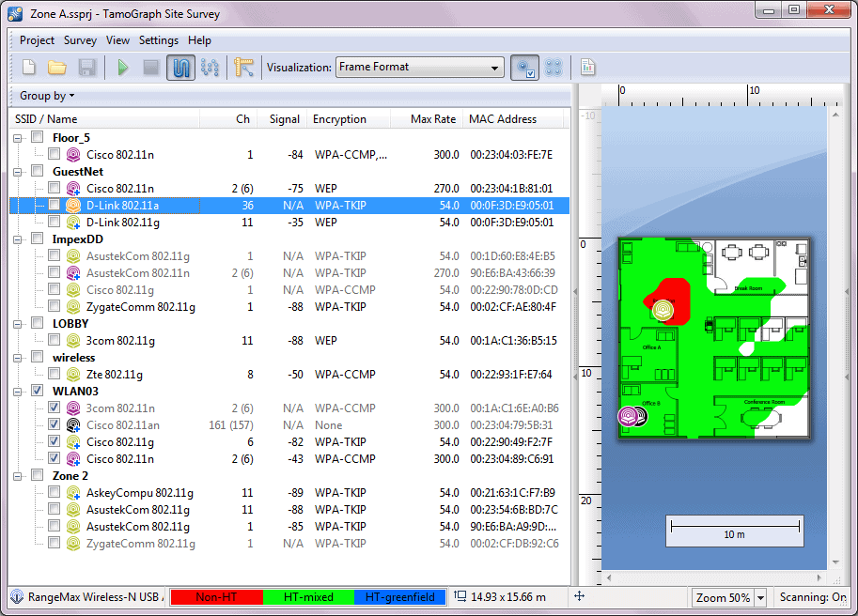Open the Project menu
858x616 pixels.
(x=37, y=40)
